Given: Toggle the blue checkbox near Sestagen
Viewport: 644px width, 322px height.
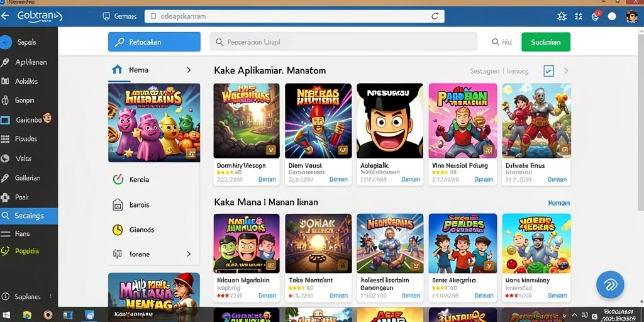Looking at the screenshot, I should [x=548, y=71].
